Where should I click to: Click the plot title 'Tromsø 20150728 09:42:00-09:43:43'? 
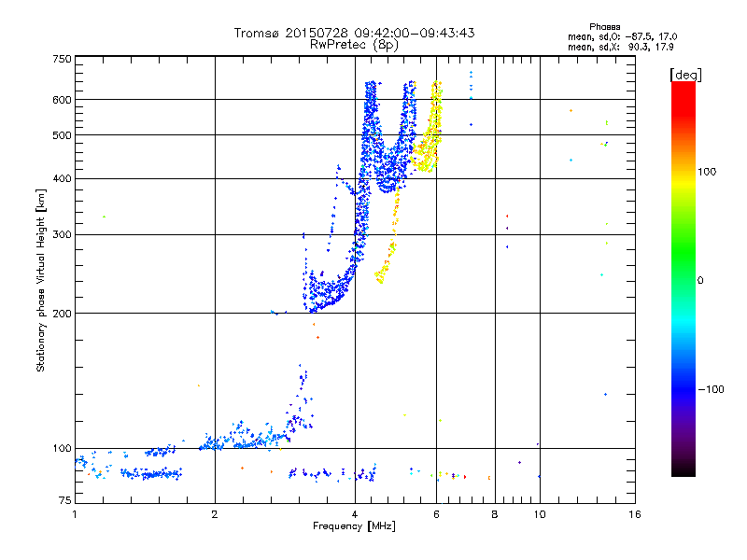point(354,33)
